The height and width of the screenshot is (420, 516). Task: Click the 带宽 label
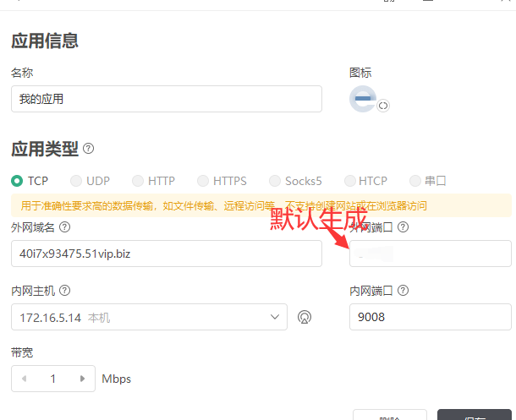click(22, 352)
